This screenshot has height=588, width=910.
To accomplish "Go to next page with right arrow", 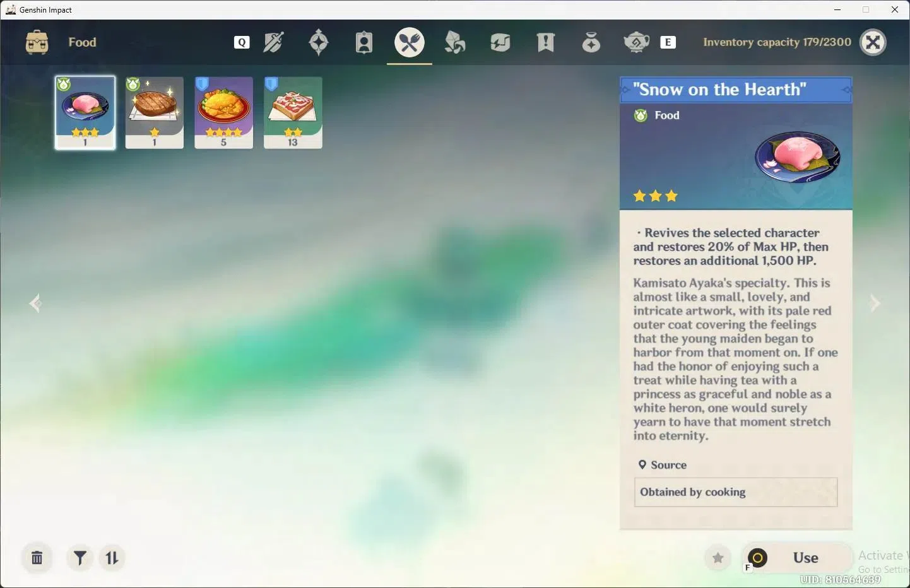I will [875, 303].
